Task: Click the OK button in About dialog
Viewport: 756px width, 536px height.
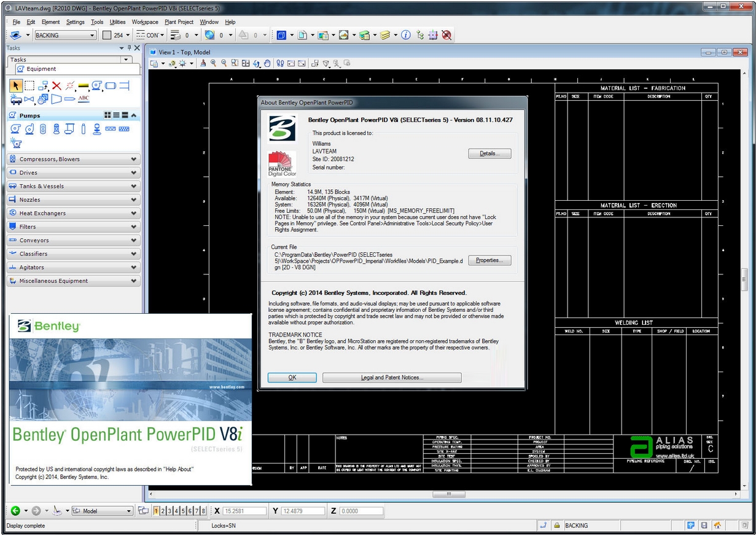Action: [x=292, y=378]
